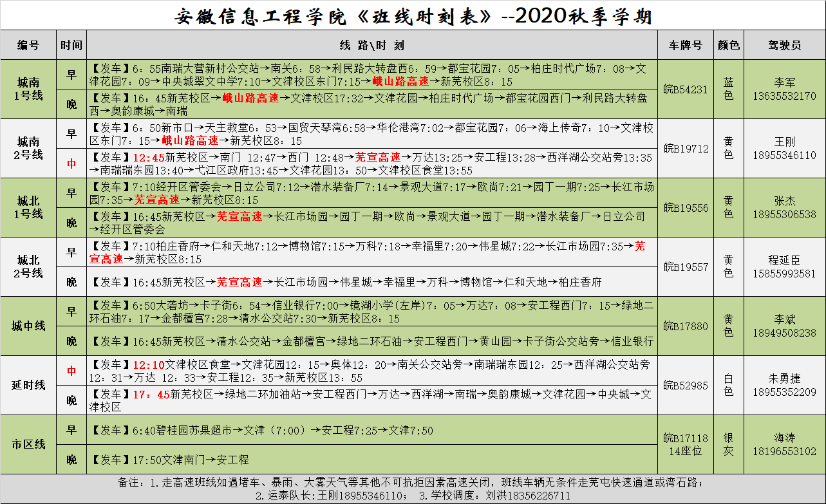
Task: Click the 早 cell in 城中线 row
Action: 71,312
